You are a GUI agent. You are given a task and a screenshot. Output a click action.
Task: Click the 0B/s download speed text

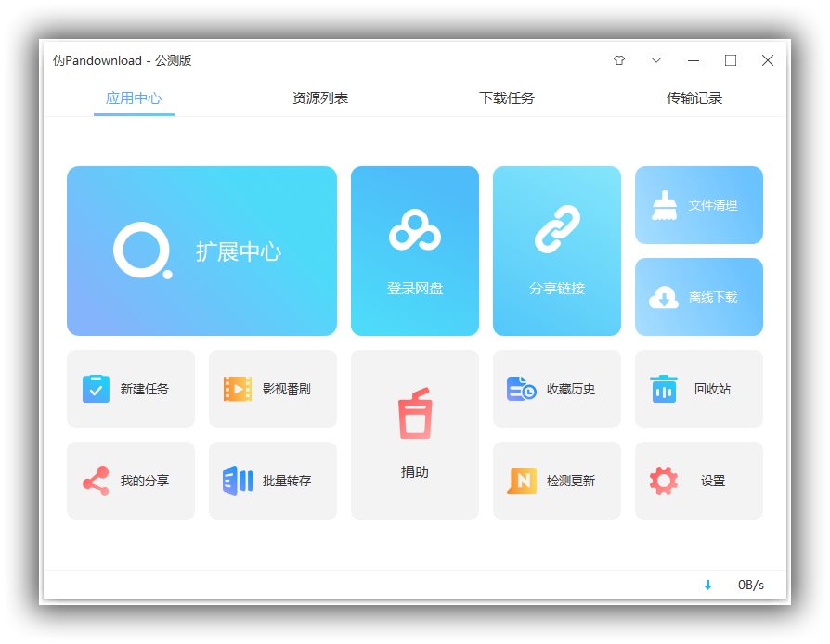click(751, 585)
